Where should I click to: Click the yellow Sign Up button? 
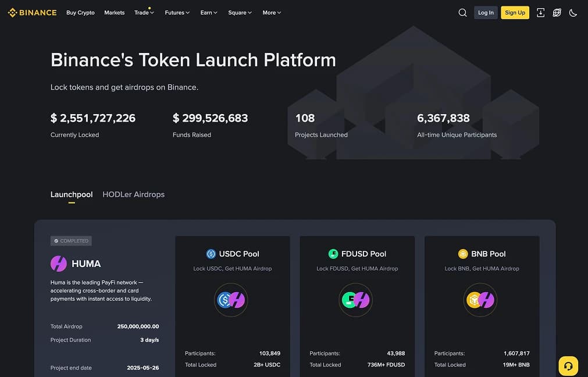pos(515,13)
